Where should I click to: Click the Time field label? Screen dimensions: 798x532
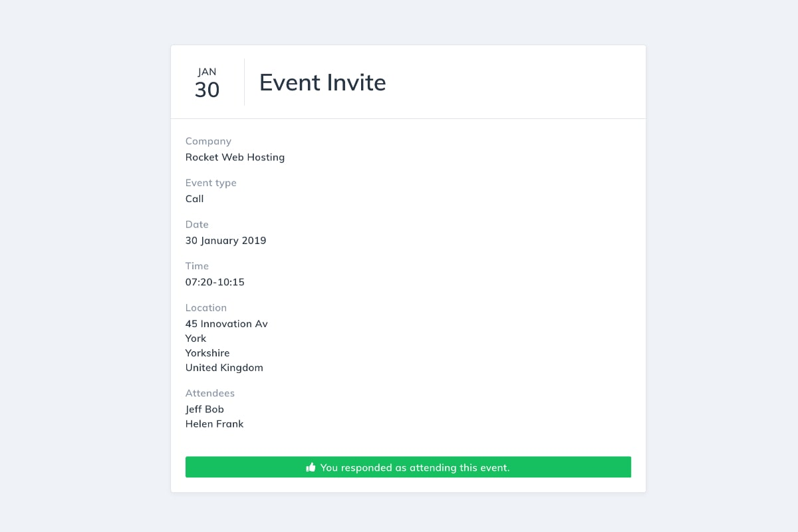(197, 266)
